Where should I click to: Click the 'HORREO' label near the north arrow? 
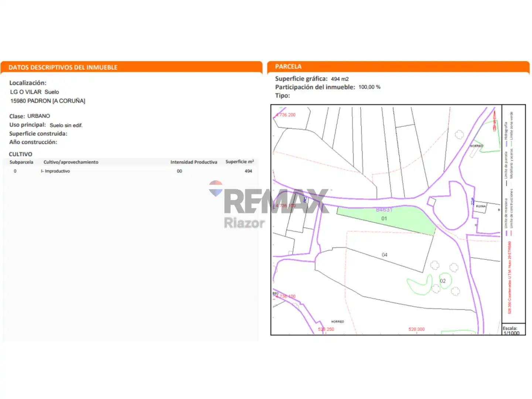point(476,146)
